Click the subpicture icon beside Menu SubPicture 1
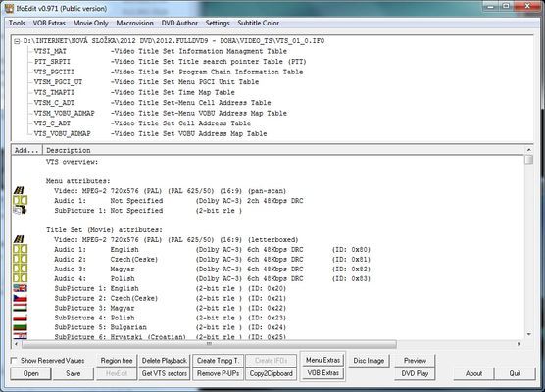Viewport: 545px width, 392px height. [x=20, y=210]
